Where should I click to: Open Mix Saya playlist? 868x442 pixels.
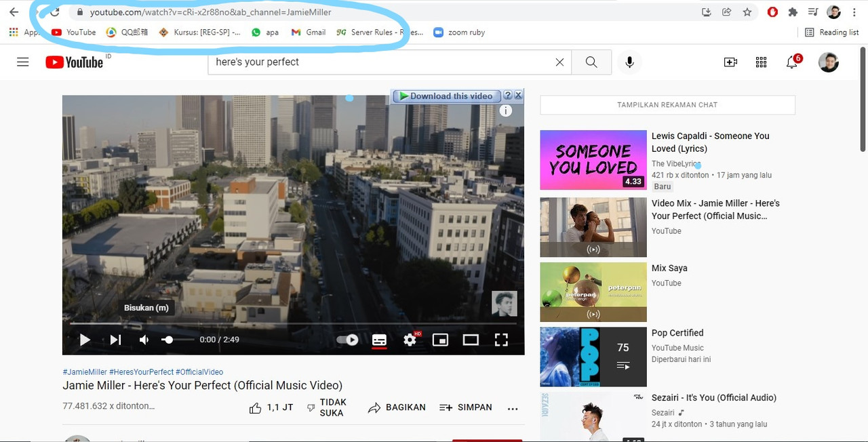point(669,268)
